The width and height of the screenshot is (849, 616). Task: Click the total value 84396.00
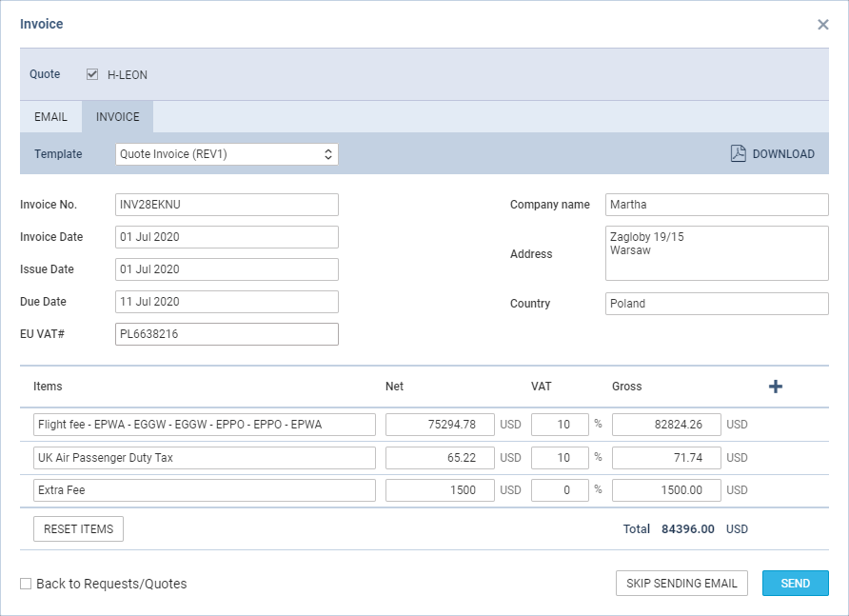[x=687, y=529]
